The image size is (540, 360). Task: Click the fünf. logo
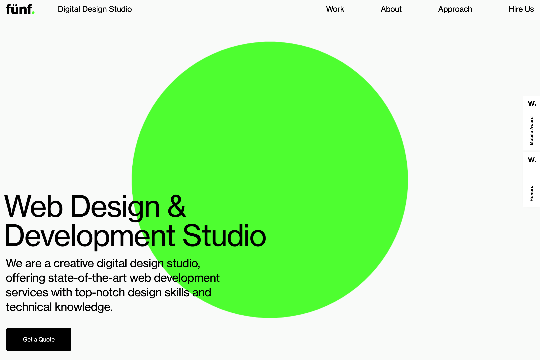pyautogui.click(x=20, y=9)
